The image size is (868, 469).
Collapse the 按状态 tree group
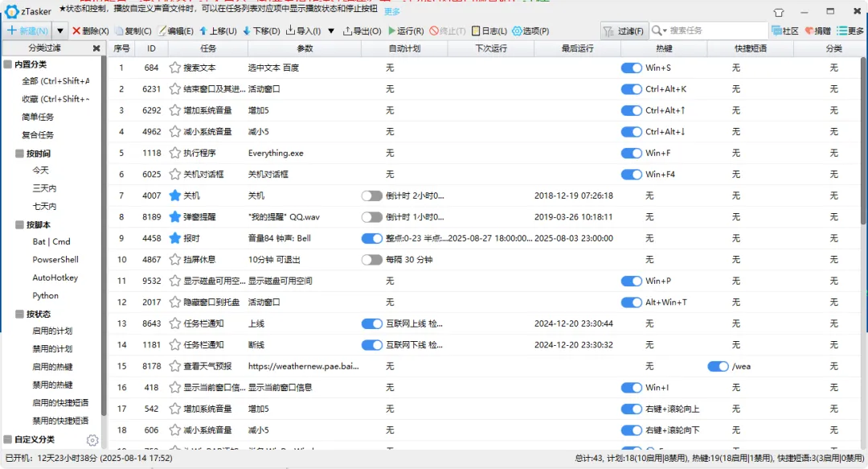pos(19,314)
